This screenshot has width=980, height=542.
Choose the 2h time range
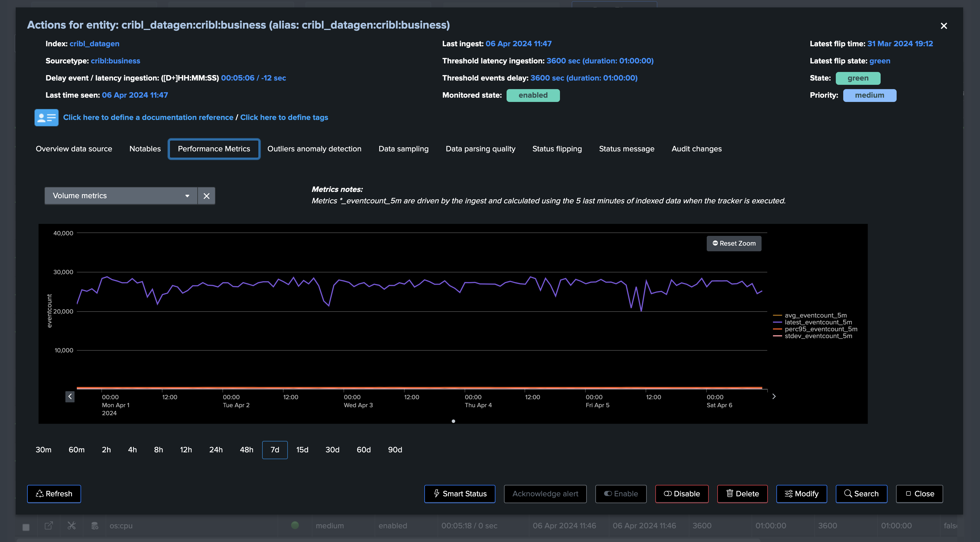tap(106, 450)
